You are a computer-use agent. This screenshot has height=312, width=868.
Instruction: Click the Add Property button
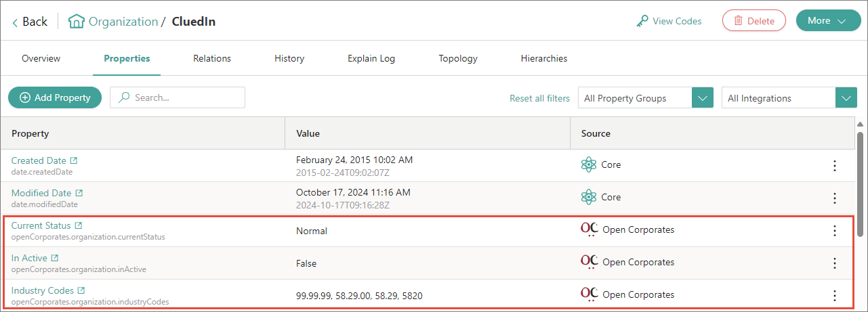click(x=55, y=97)
